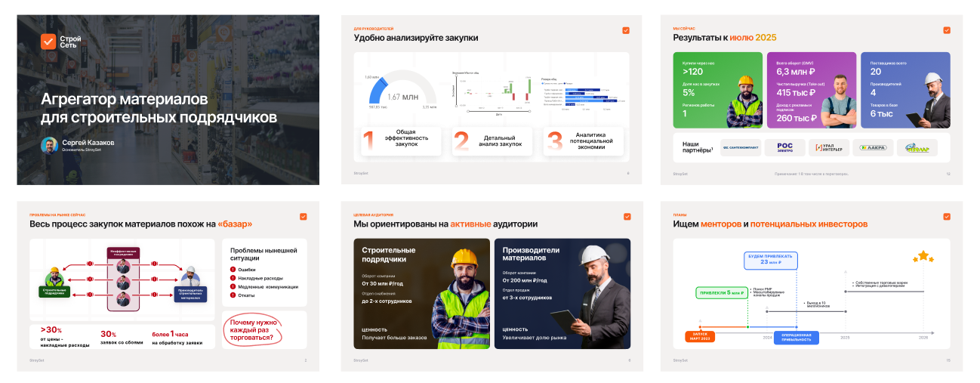980x383 pixels.
Task: Click the large orange number 3 on analytics slide
Action: click(x=555, y=142)
